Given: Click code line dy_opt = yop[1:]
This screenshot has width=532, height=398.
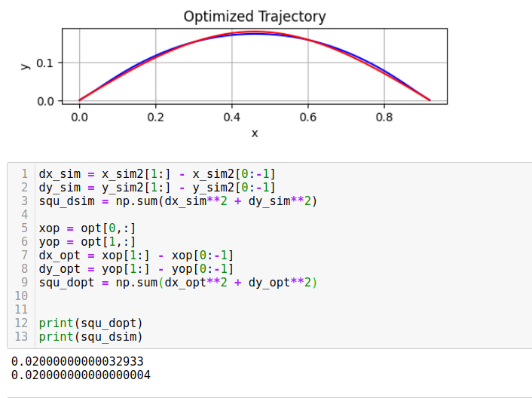Looking at the screenshot, I should [136, 269].
